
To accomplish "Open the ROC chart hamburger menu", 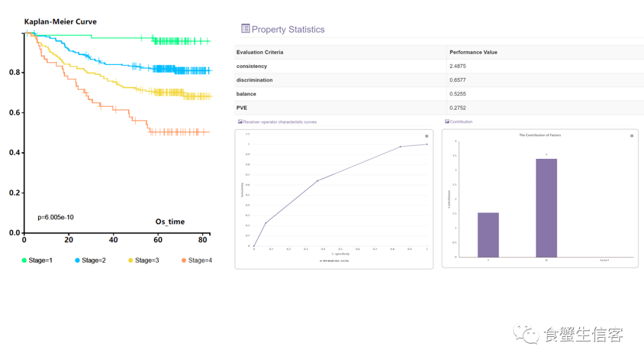I will point(426,136).
